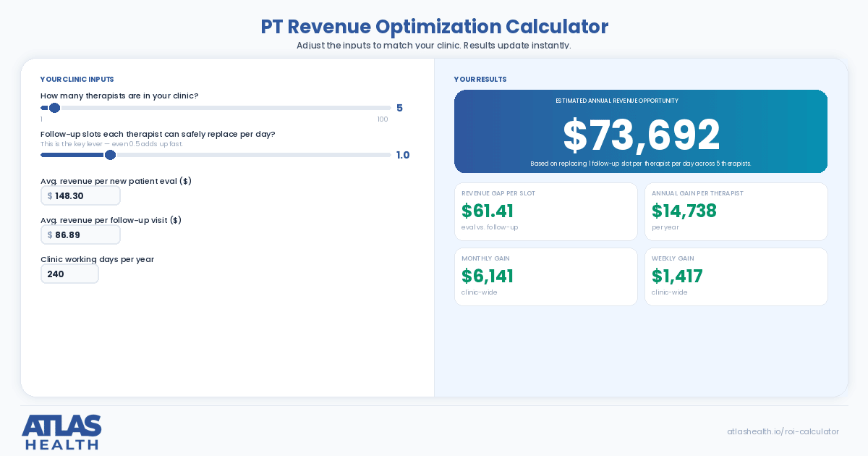Click the follow-up slots value label 1.0
Image resolution: width=868 pixels, height=456 pixels.
[403, 155]
